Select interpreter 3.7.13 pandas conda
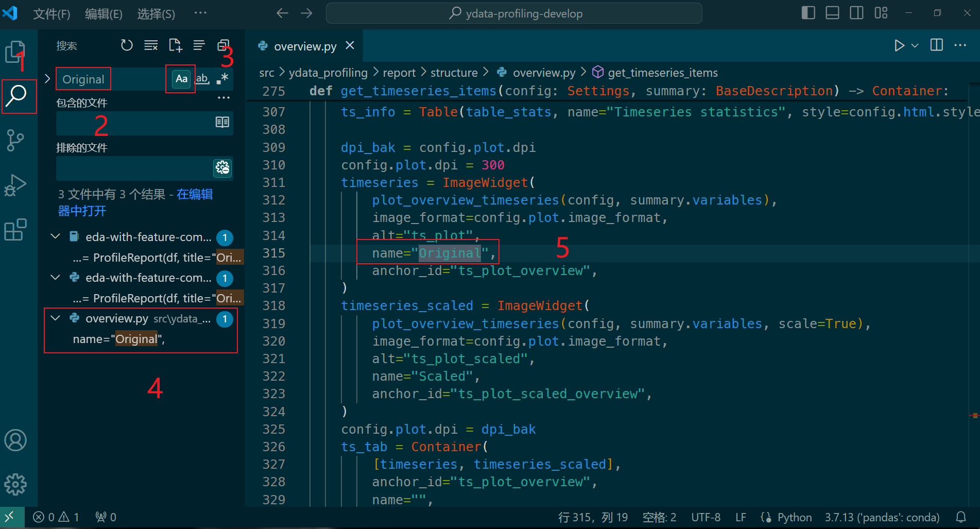The width and height of the screenshot is (980, 529). pyautogui.click(x=882, y=517)
